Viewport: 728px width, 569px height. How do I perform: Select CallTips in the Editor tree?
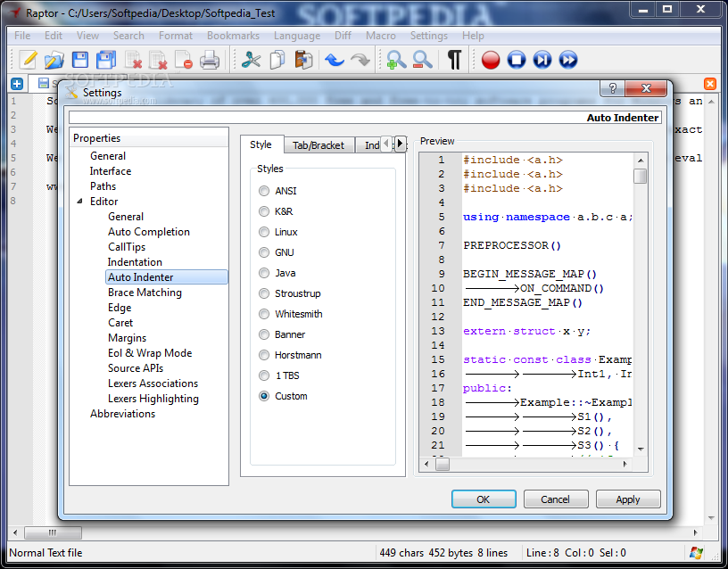point(127,247)
